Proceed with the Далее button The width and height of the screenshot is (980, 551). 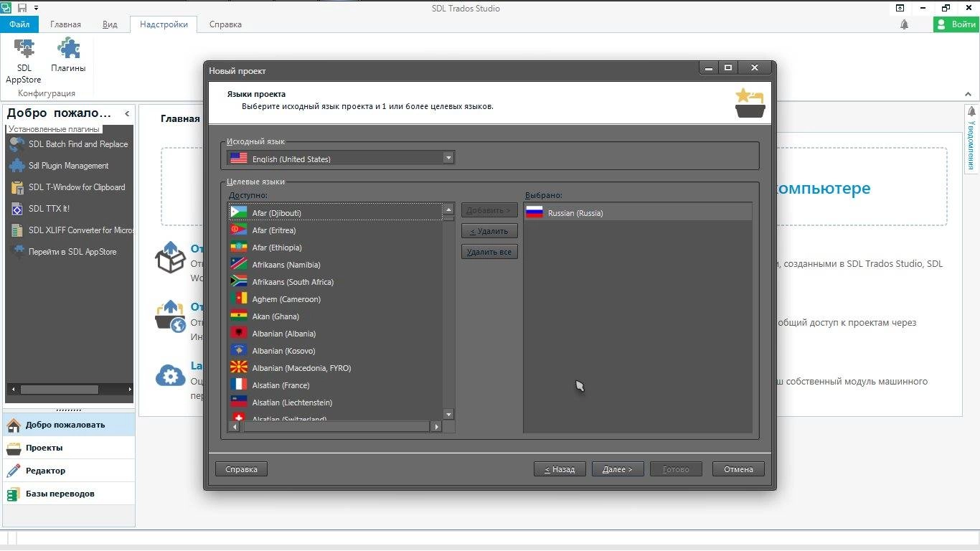coord(618,469)
